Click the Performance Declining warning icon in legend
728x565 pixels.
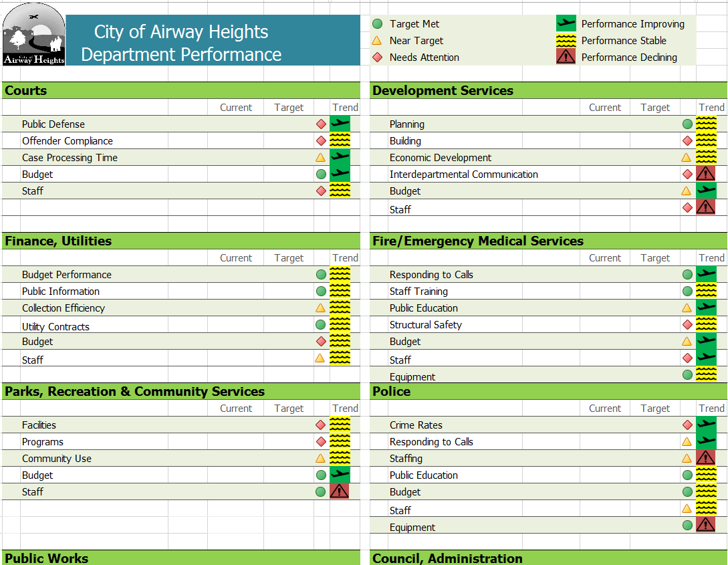pyautogui.click(x=566, y=57)
